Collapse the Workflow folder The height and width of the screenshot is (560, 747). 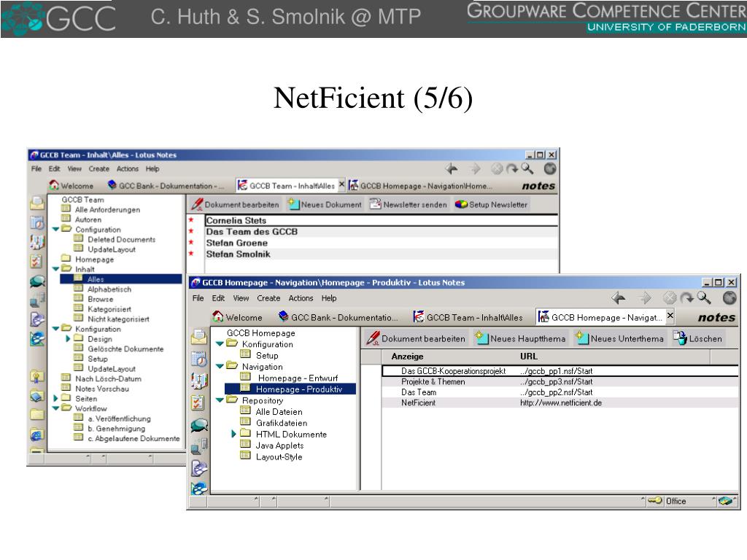(55, 408)
